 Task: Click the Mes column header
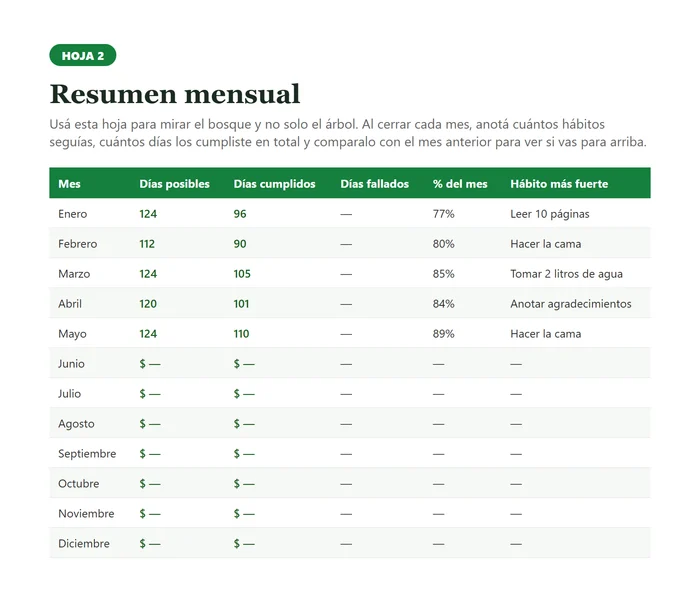coord(69,184)
